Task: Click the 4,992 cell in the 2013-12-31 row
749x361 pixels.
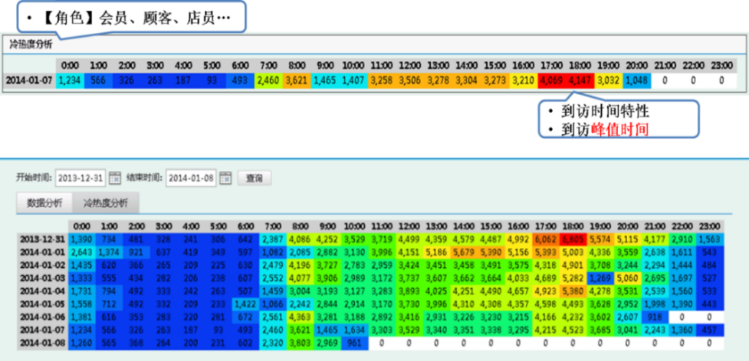Action: click(x=518, y=239)
